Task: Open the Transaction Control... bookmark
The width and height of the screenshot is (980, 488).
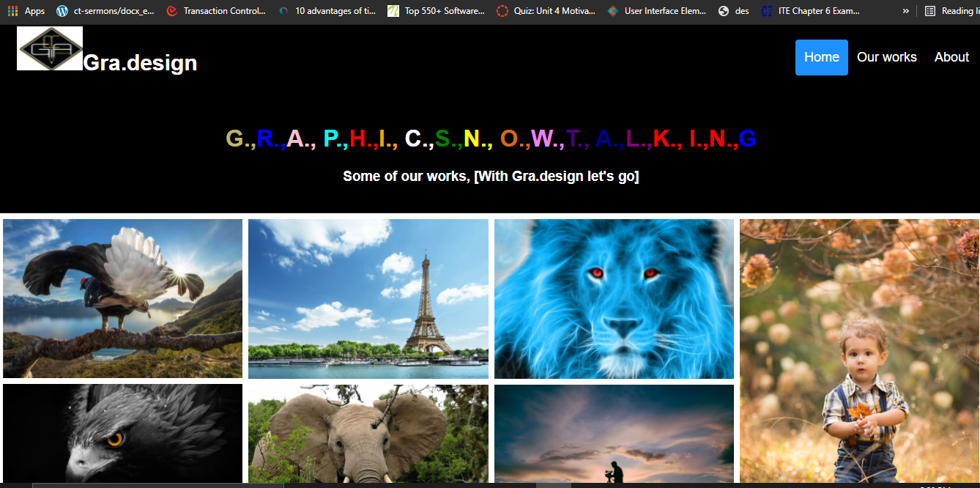Action: click(216, 11)
